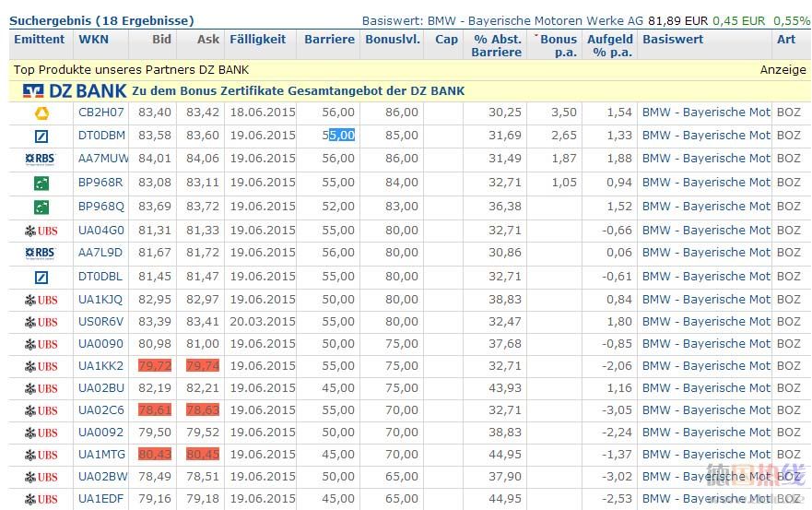Sort by Bonus p.a. column header
This screenshot has height=510, width=812.
tap(558, 45)
